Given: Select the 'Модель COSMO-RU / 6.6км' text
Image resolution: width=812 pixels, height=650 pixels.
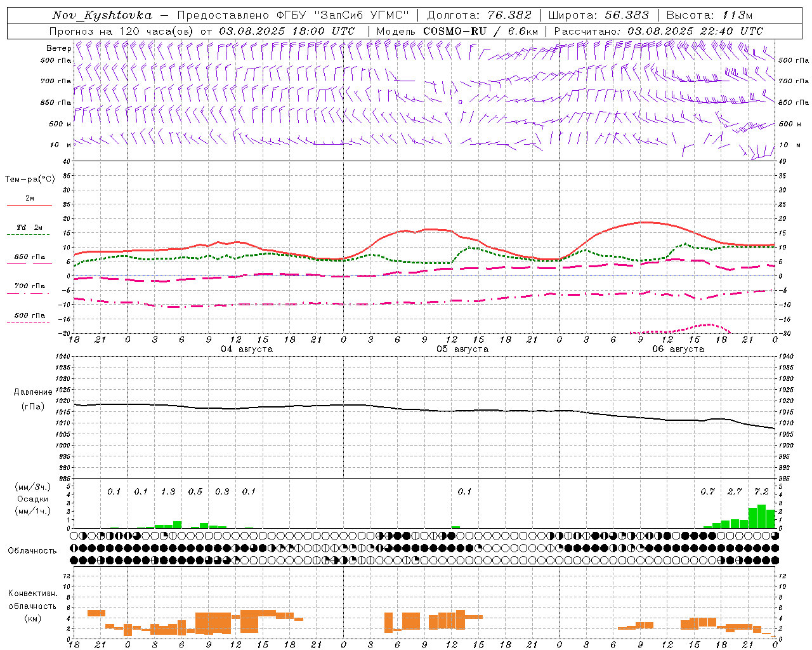Looking at the screenshot, I should tap(457, 31).
